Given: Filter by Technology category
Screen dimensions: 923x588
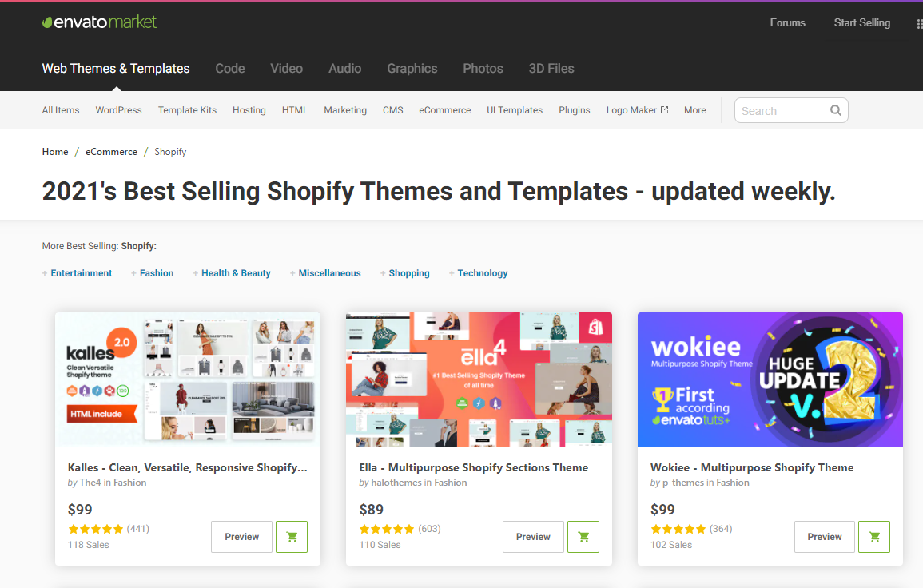Looking at the screenshot, I should point(483,273).
